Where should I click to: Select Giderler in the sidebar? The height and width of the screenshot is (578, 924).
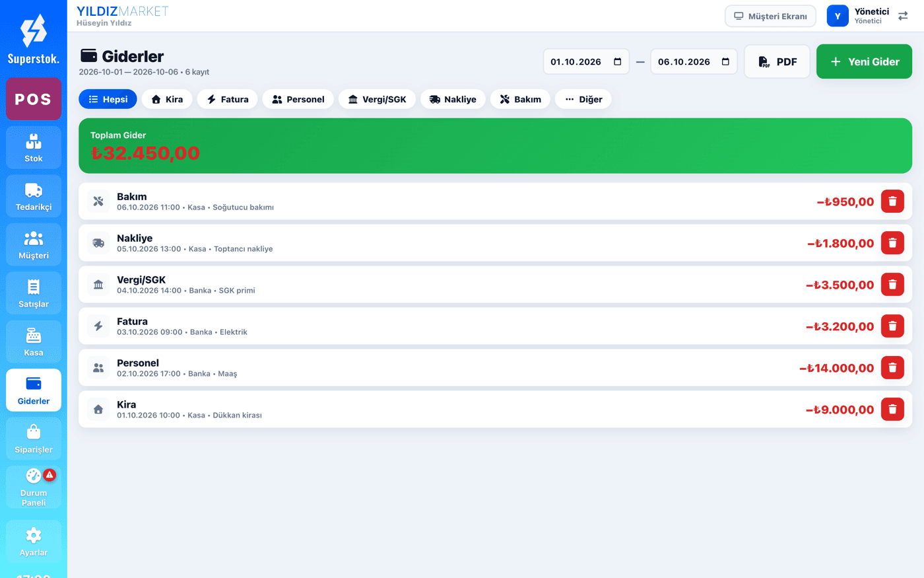[x=34, y=390]
